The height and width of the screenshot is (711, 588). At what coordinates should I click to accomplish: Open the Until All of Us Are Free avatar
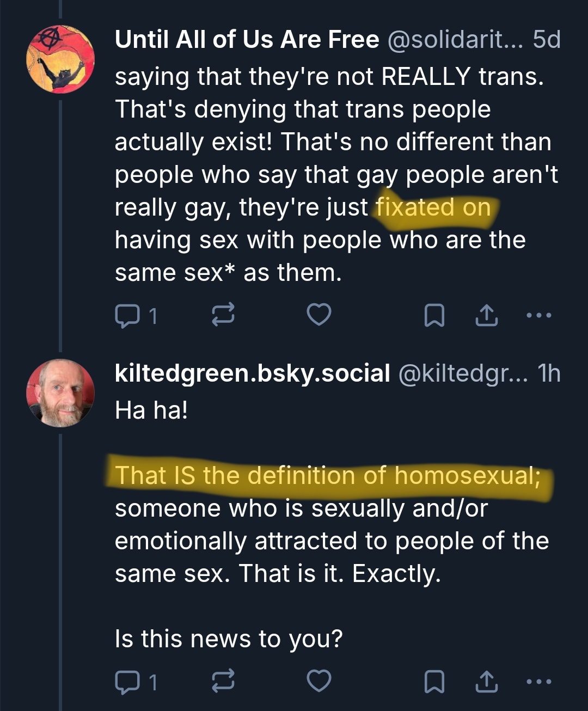point(60,59)
